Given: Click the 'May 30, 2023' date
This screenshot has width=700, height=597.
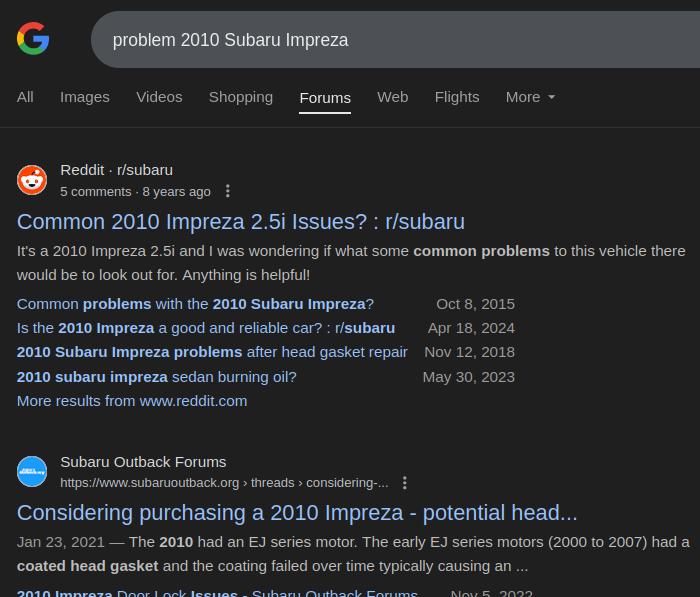Looking at the screenshot, I should [x=469, y=377].
